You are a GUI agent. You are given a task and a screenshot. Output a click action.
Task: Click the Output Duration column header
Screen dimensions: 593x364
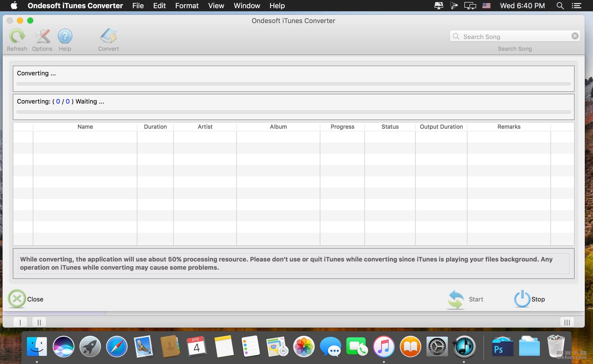pos(441,127)
